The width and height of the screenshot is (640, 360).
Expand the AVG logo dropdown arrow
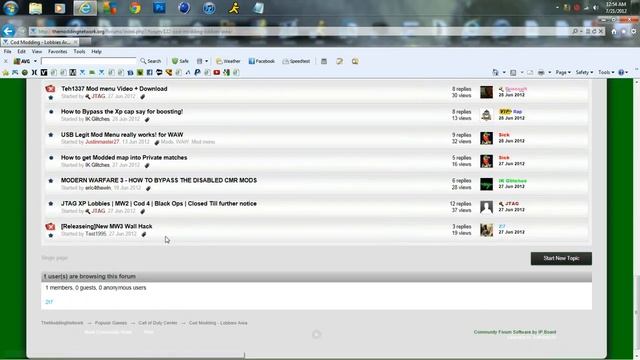click(35, 61)
